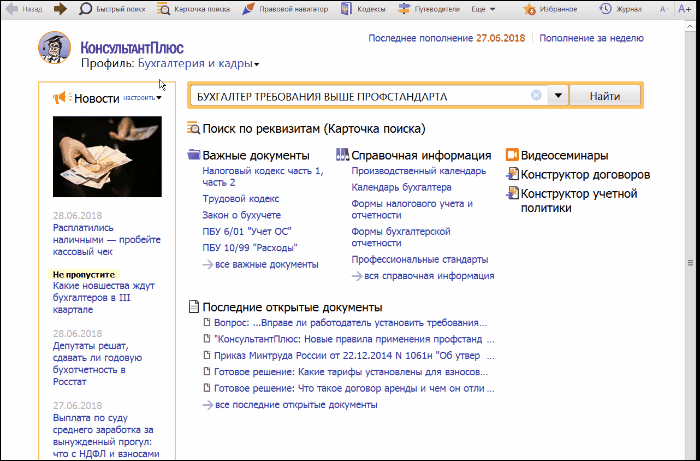Open the Путеводители signpost icon
This screenshot has width=700, height=461.
[x=404, y=9]
